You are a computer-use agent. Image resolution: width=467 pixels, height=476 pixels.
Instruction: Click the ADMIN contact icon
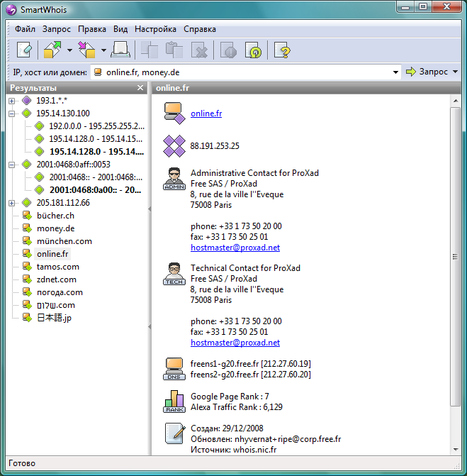pos(174,179)
